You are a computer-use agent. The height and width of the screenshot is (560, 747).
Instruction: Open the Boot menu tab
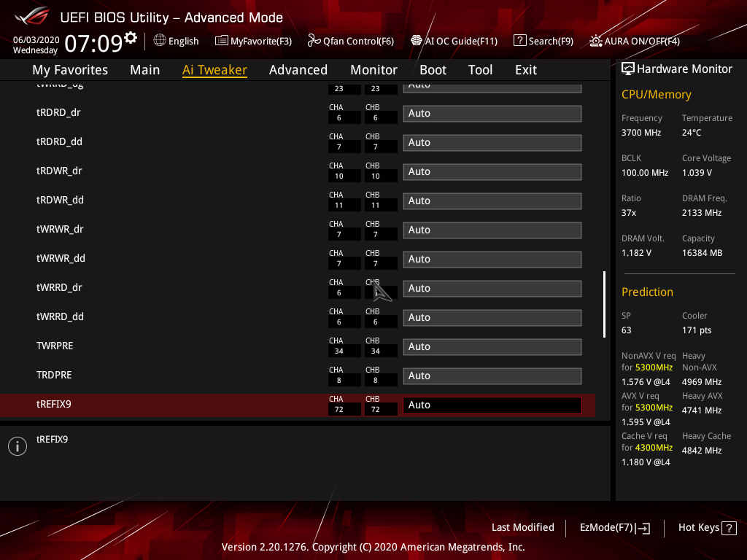433,69
